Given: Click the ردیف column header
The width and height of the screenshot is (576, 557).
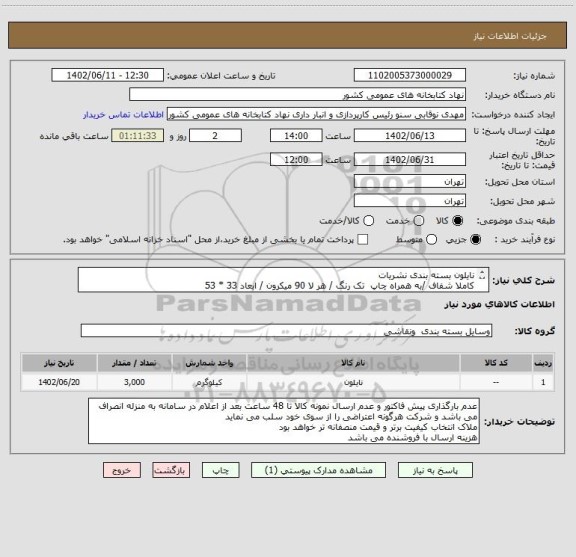Looking at the screenshot, I should pos(543,363).
